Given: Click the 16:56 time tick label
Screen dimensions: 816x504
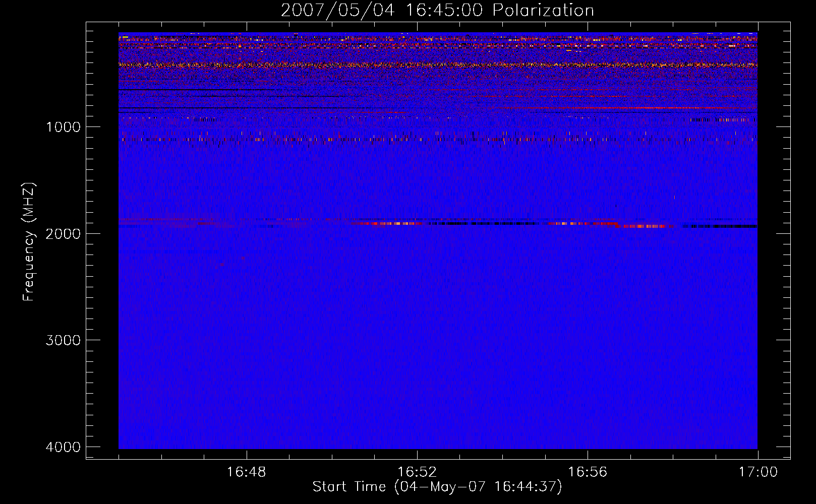Looking at the screenshot, I should pos(588,472).
